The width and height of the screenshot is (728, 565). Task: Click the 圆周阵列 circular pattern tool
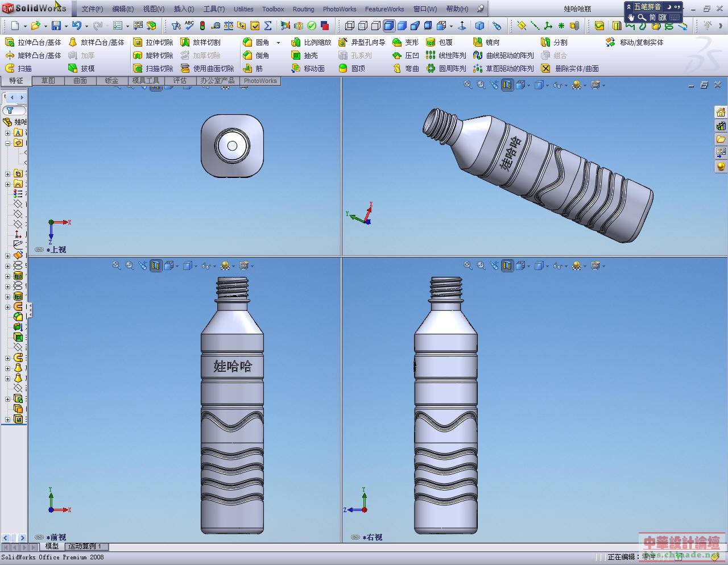coord(446,68)
